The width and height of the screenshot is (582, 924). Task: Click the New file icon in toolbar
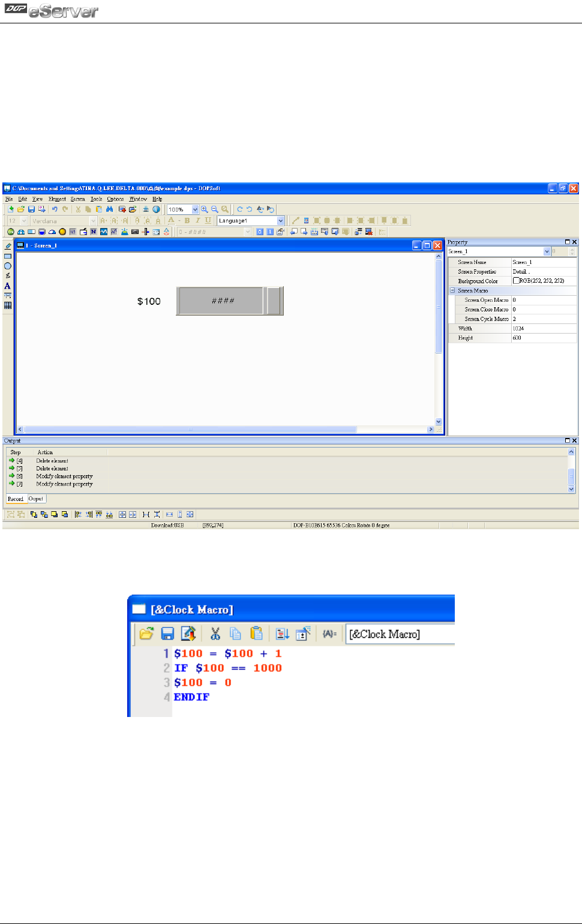10,209
